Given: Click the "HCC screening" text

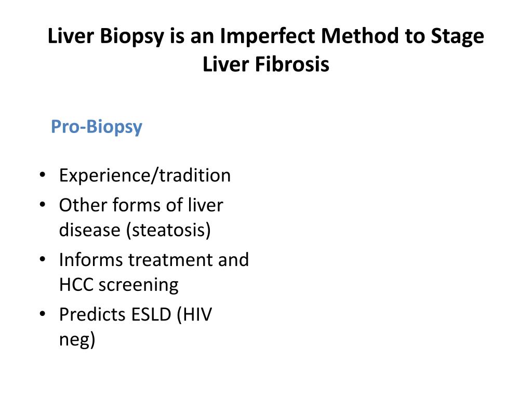Looking at the screenshot, I should 119,285.
